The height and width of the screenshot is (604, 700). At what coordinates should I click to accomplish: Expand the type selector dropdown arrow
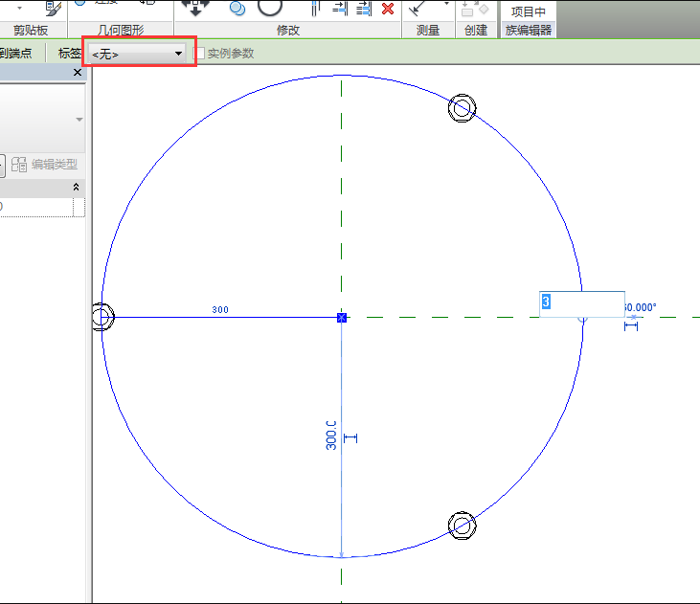[x=79, y=120]
